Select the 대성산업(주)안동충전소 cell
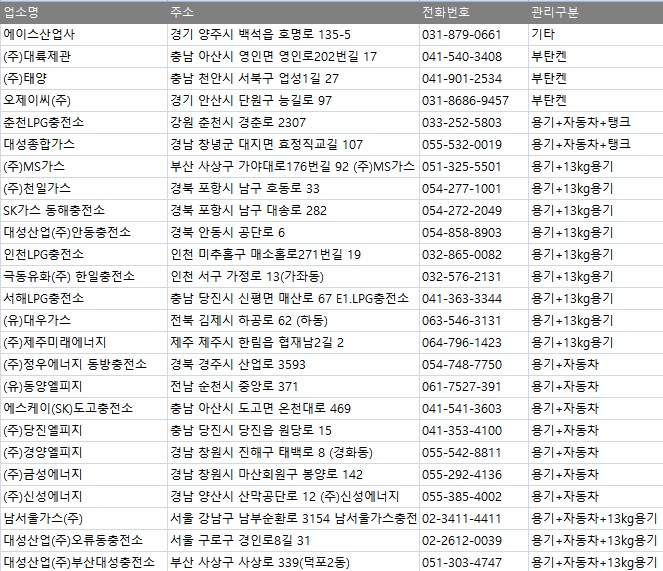Viewport: 663px width, 571px height. coord(84,233)
